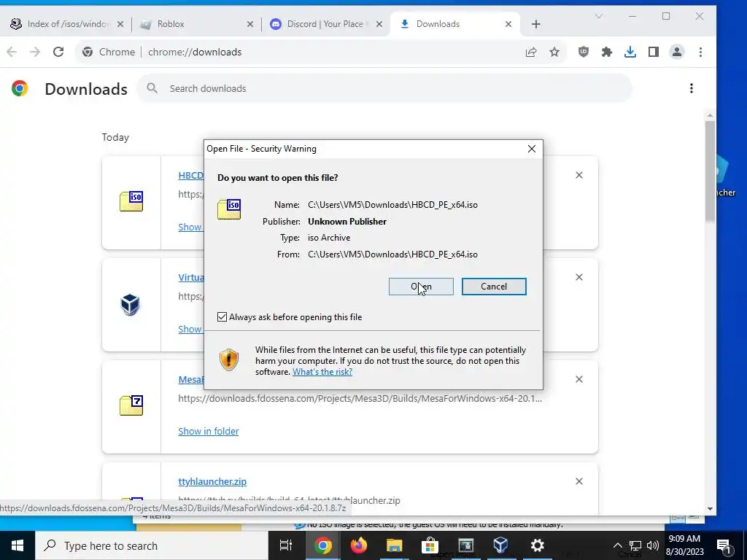Image resolution: width=747 pixels, height=560 pixels.
Task: Open the tab search dropdown arrow
Action: coord(599,16)
